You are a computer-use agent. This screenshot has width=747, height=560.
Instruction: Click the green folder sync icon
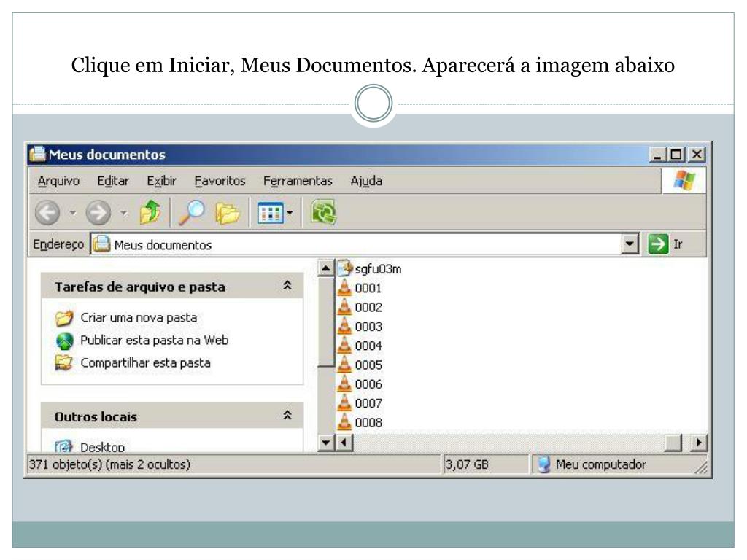[323, 212]
